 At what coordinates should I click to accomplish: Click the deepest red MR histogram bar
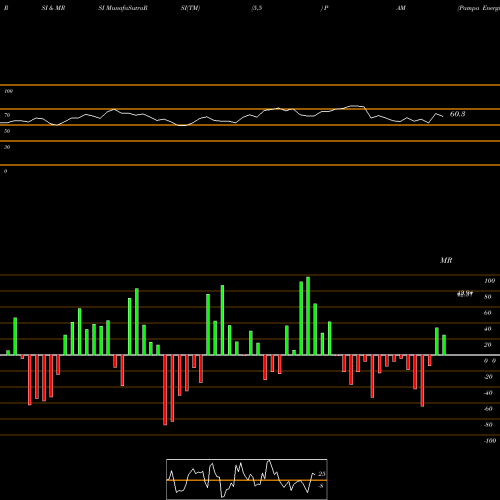pos(165,390)
